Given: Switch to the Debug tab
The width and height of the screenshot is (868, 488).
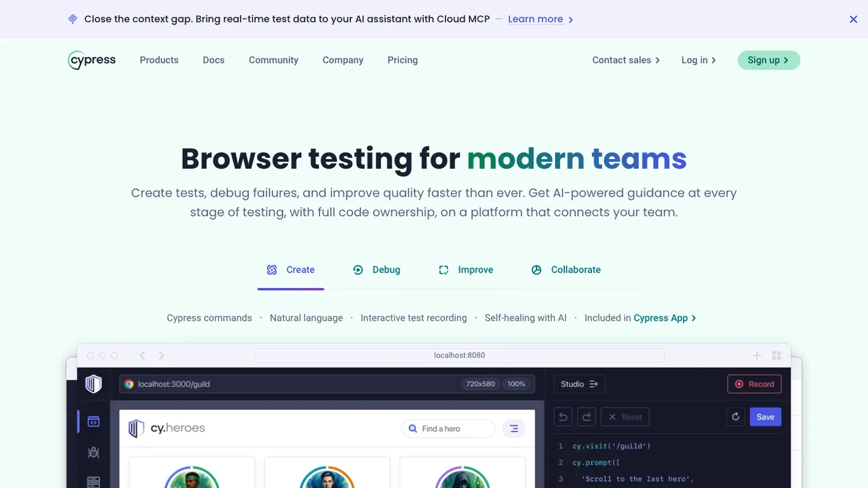Looking at the screenshot, I should tap(377, 270).
